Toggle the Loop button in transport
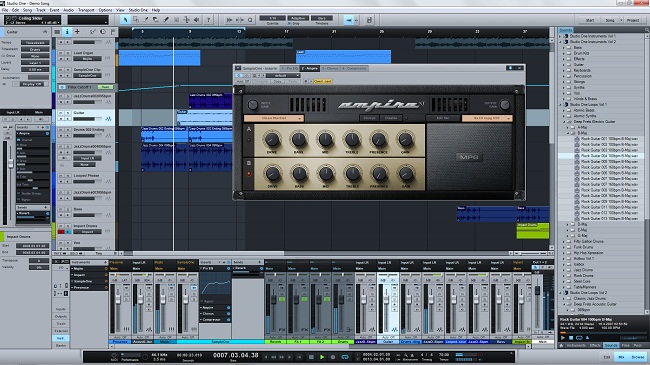Image resolution: width=650 pixels, height=365 pixels. (x=344, y=357)
